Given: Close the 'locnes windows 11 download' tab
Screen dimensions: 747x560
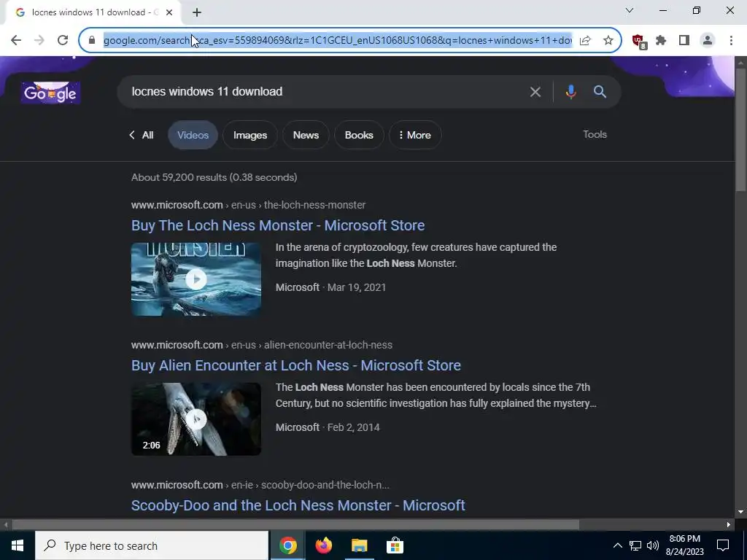Looking at the screenshot, I should click(169, 12).
